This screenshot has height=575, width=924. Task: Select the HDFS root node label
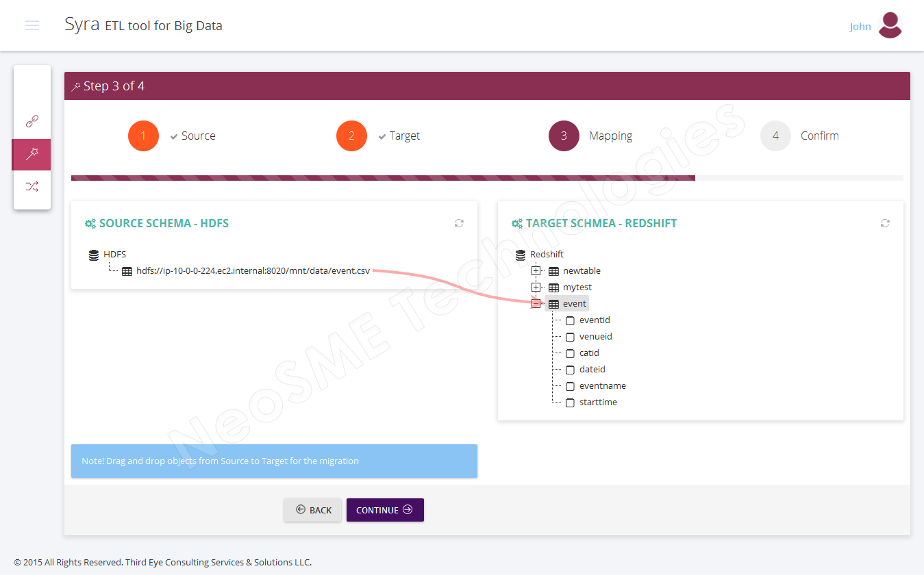tap(114, 255)
